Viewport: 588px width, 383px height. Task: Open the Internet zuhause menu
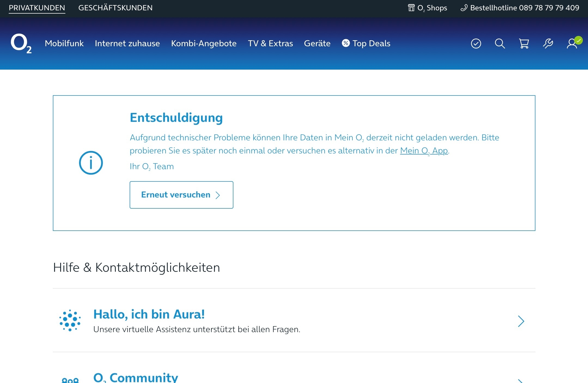click(x=127, y=43)
